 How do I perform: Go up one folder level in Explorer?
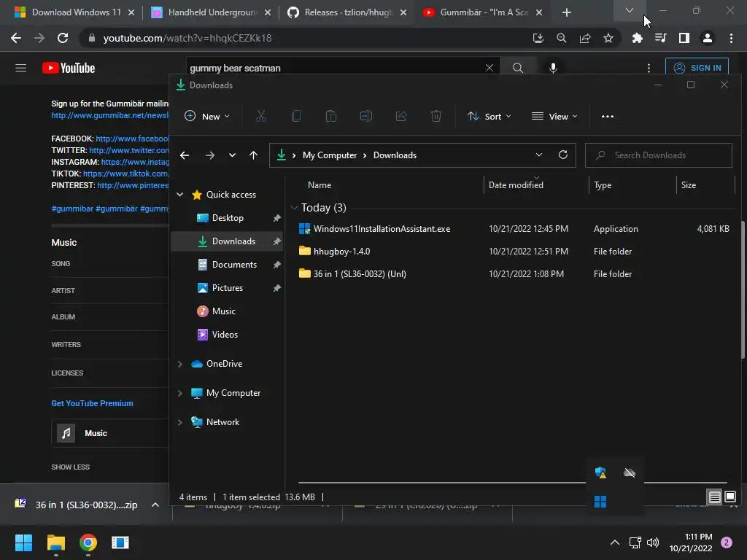(x=253, y=155)
